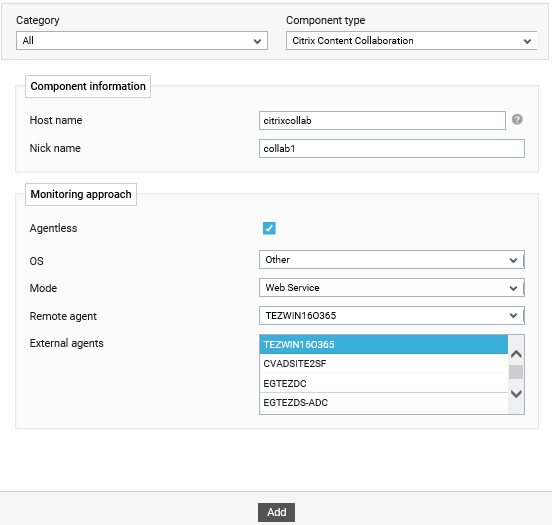Click the External agents scrollbar thumb

[x=516, y=372]
